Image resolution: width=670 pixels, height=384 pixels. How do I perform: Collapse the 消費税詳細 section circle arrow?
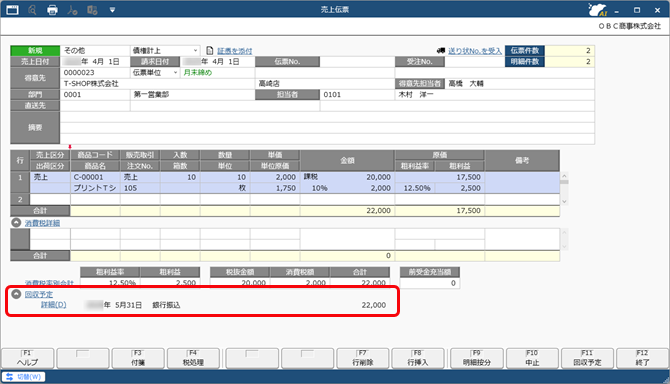coord(16,223)
